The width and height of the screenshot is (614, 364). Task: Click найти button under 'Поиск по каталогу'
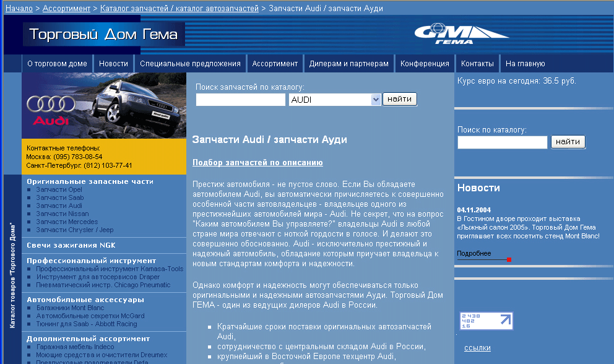[x=568, y=142]
